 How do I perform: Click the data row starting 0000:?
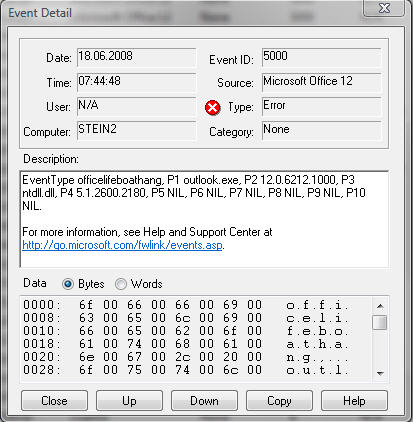click(186, 305)
